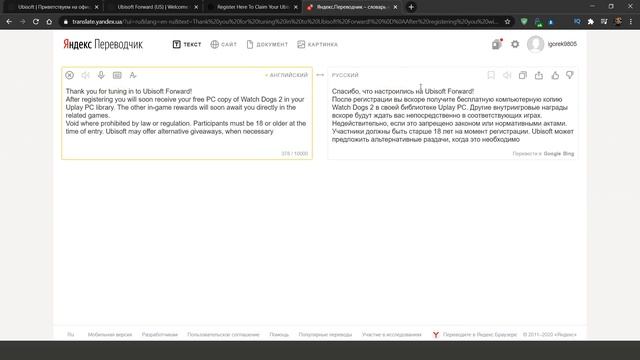
Task: Click the Ru language footer link
Action: point(71,334)
